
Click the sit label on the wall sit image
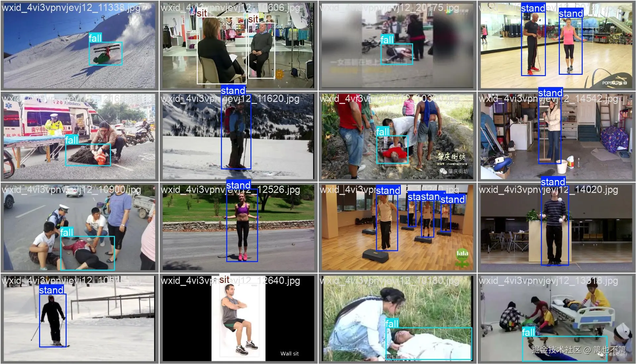pos(224,280)
